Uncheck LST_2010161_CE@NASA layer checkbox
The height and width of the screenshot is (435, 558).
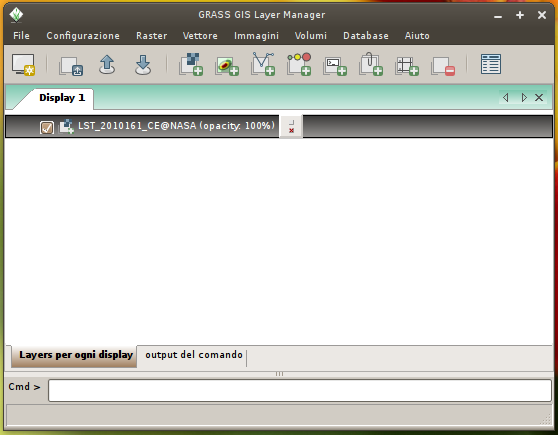click(x=47, y=127)
